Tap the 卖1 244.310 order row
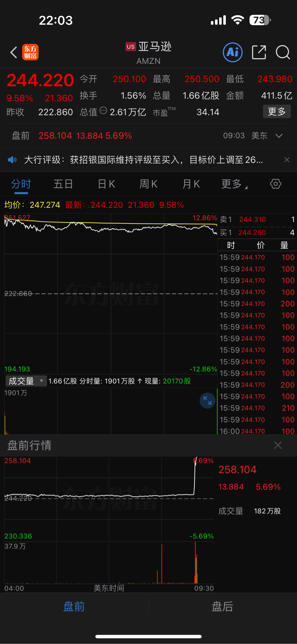The image size is (297, 644). coord(257,219)
